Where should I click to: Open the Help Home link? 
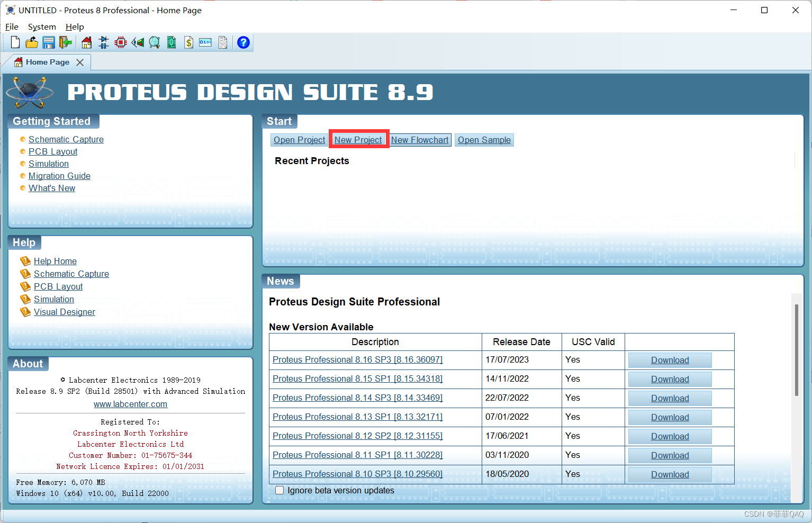[x=55, y=261]
